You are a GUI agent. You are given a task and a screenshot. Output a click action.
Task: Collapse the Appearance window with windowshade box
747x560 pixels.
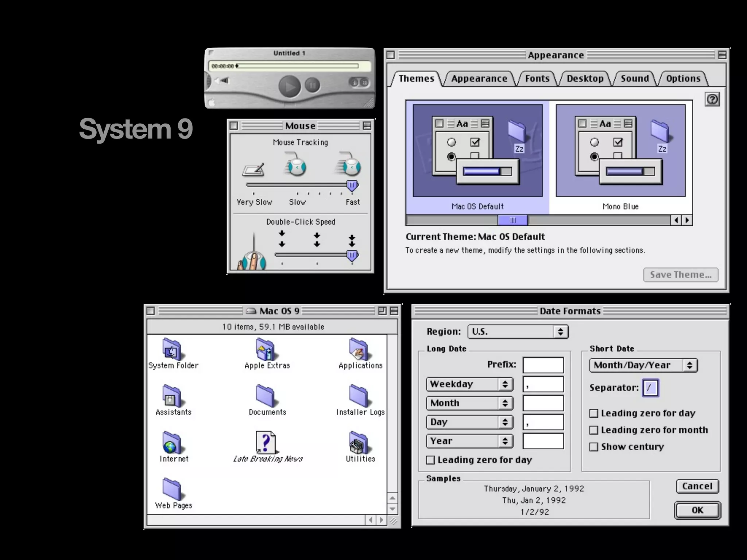pos(722,55)
